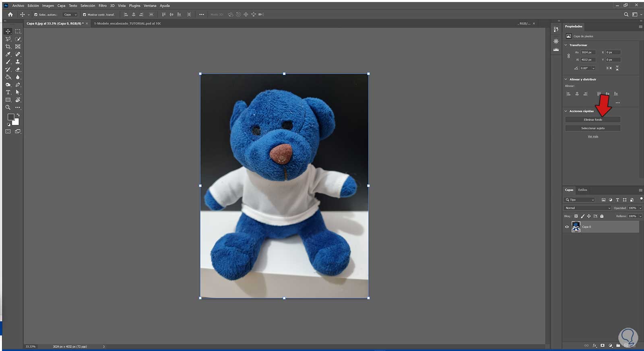Viewport: 644px width, 351px height.
Task: Set the background color swatch
Action: point(16,122)
